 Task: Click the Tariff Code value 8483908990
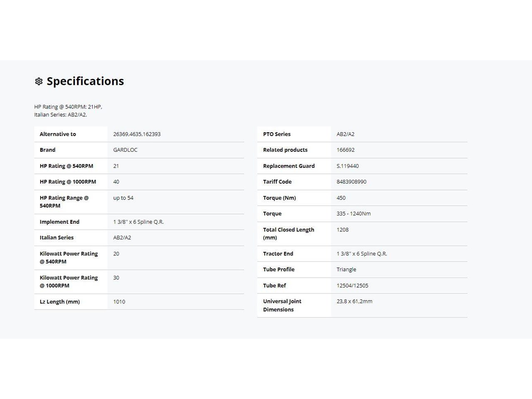[351, 182]
